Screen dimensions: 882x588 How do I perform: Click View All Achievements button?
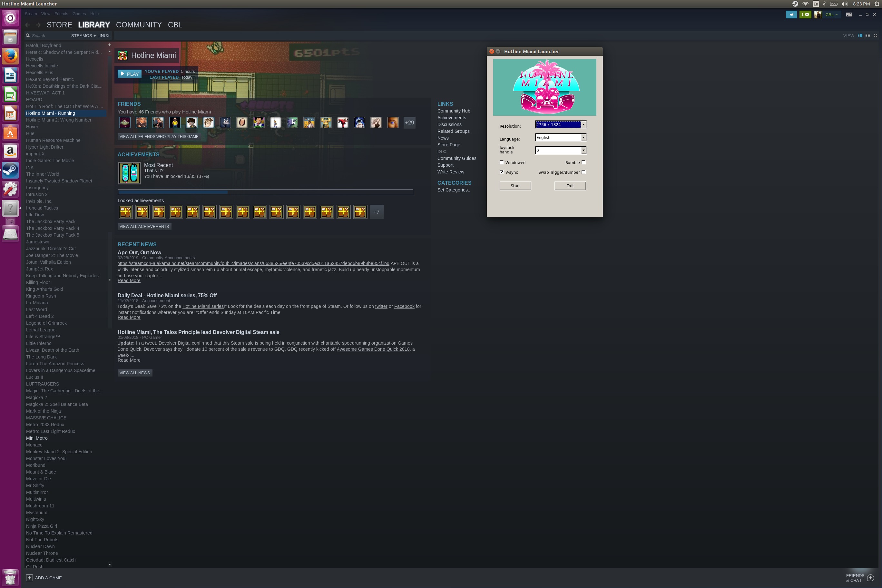[x=144, y=227]
